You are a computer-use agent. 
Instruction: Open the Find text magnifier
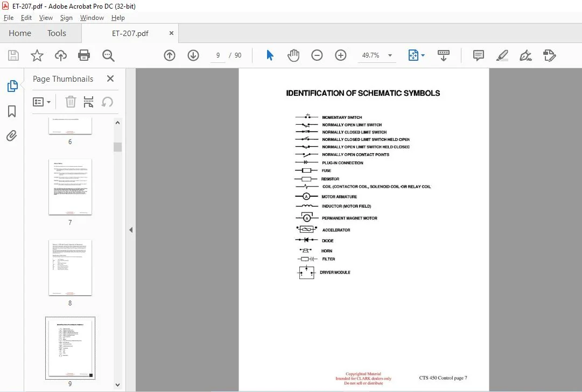[108, 55]
